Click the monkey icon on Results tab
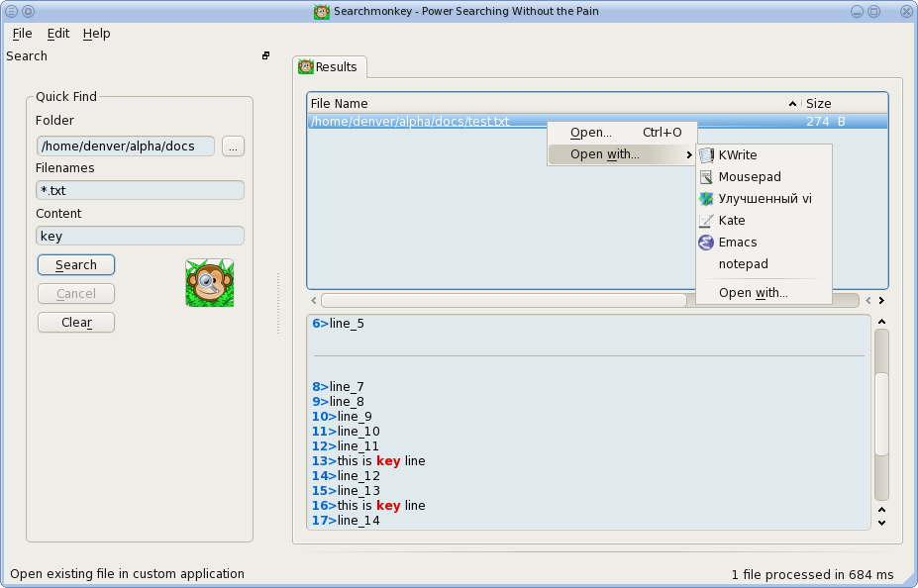The image size is (918, 588). click(306, 66)
